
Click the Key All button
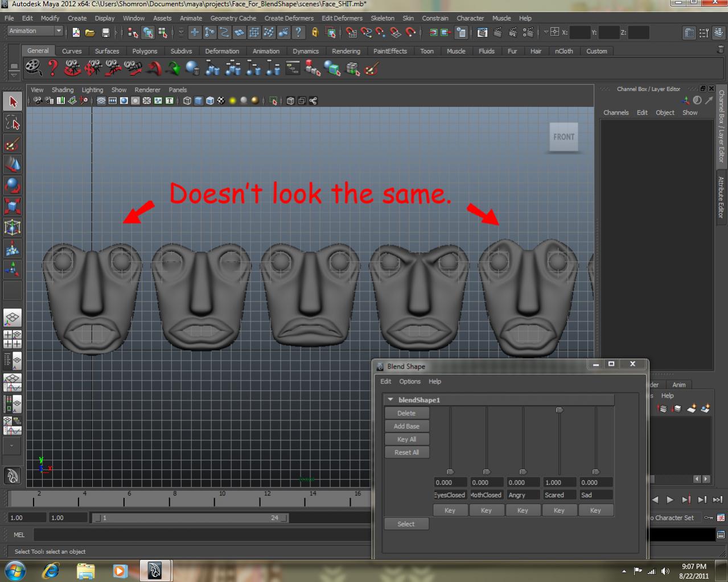(x=406, y=439)
